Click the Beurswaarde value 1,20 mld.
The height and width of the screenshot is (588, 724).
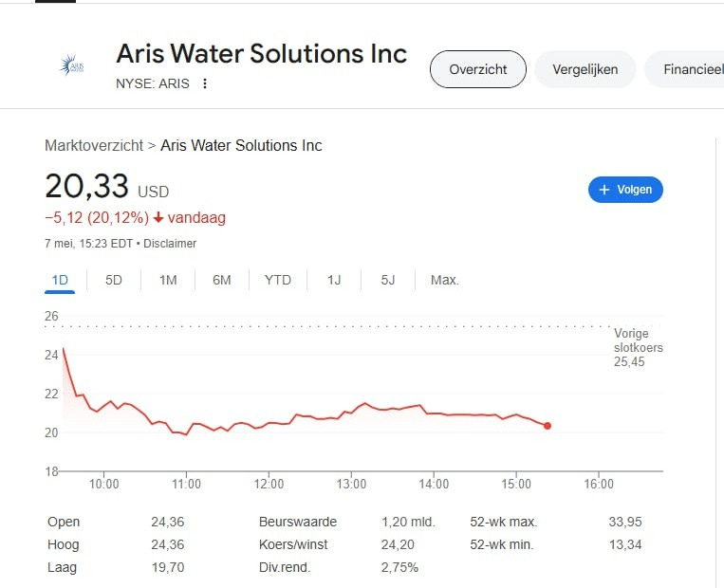[x=408, y=522]
